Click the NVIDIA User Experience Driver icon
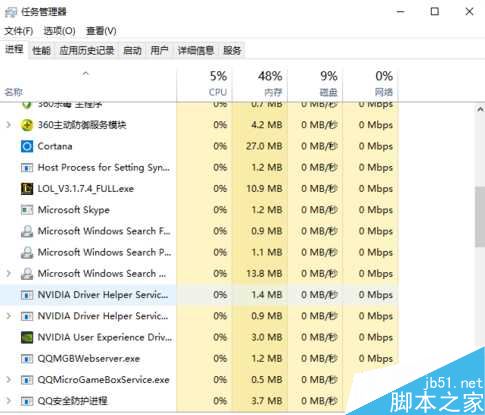The width and height of the screenshot is (485, 415). tap(27, 337)
